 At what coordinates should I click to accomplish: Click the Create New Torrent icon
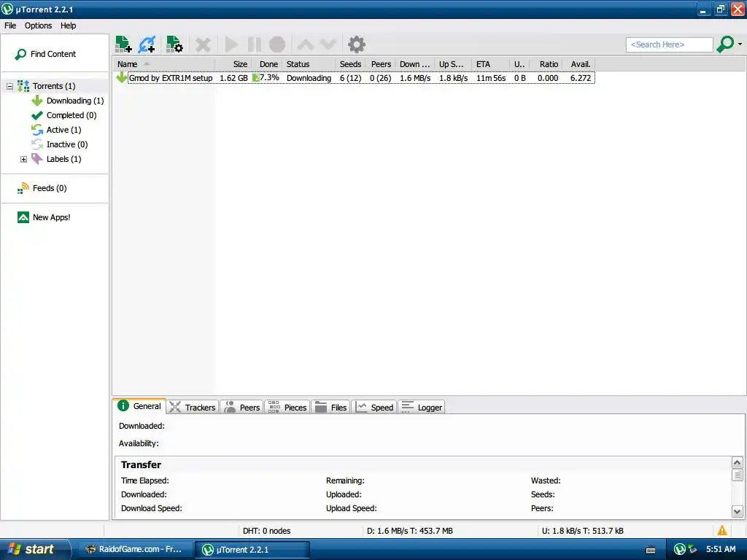174,44
